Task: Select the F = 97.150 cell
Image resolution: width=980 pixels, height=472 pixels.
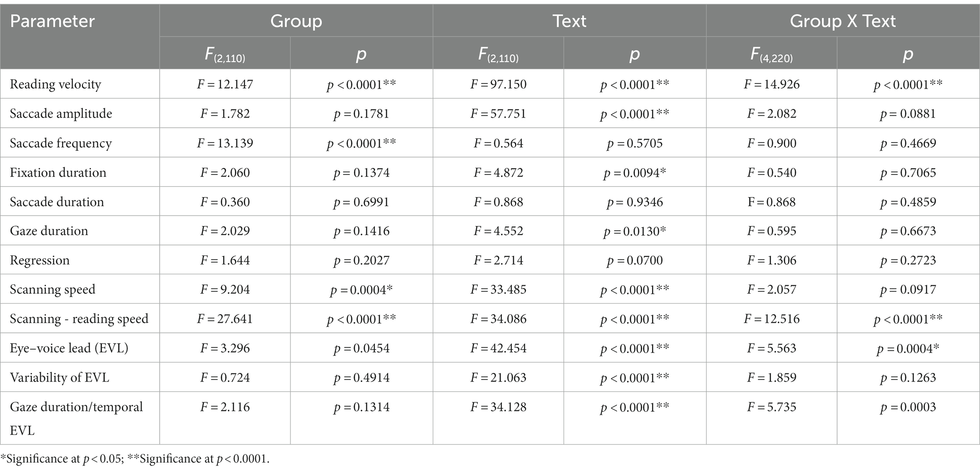Action: 498,84
